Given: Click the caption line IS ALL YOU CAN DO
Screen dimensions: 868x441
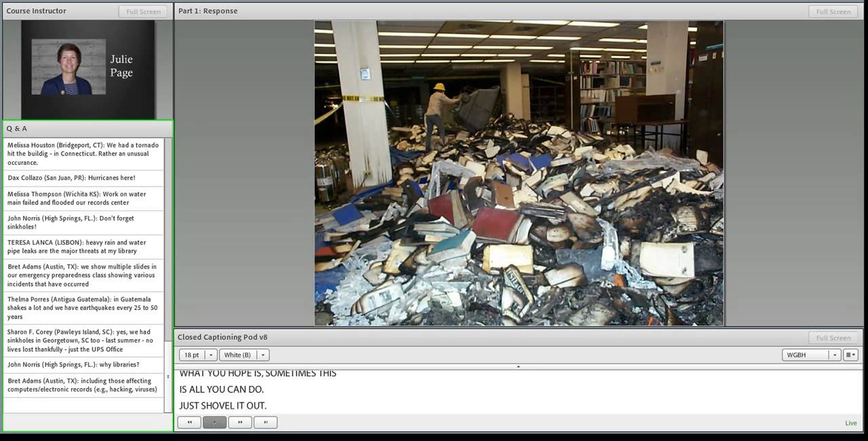Looking at the screenshot, I should [x=221, y=389].
